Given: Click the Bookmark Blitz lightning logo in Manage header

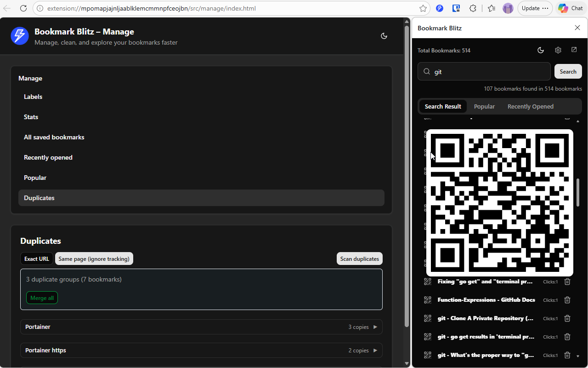Looking at the screenshot, I should click(20, 36).
